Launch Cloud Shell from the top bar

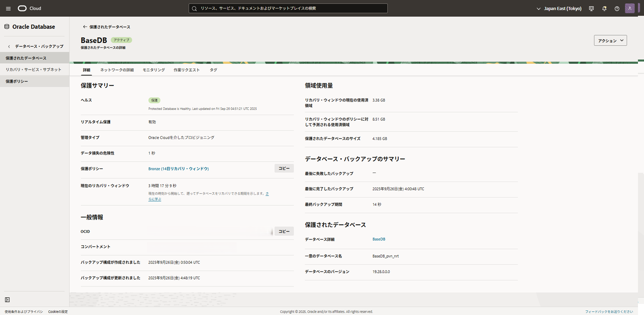pos(591,8)
